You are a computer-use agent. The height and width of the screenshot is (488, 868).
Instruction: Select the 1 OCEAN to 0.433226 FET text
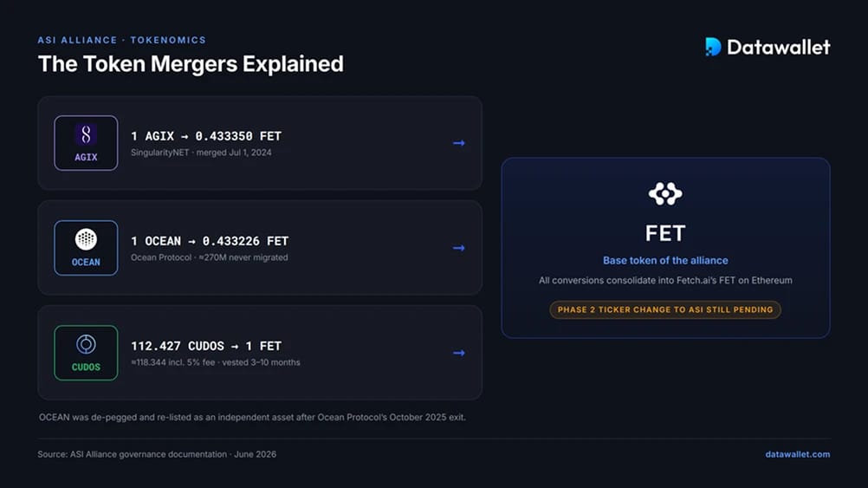tap(210, 241)
